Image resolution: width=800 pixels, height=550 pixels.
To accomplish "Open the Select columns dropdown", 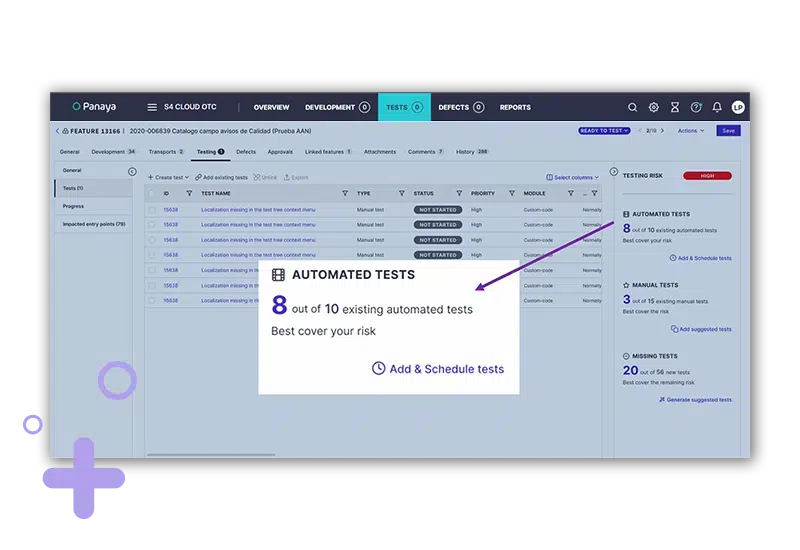I will coord(572,178).
